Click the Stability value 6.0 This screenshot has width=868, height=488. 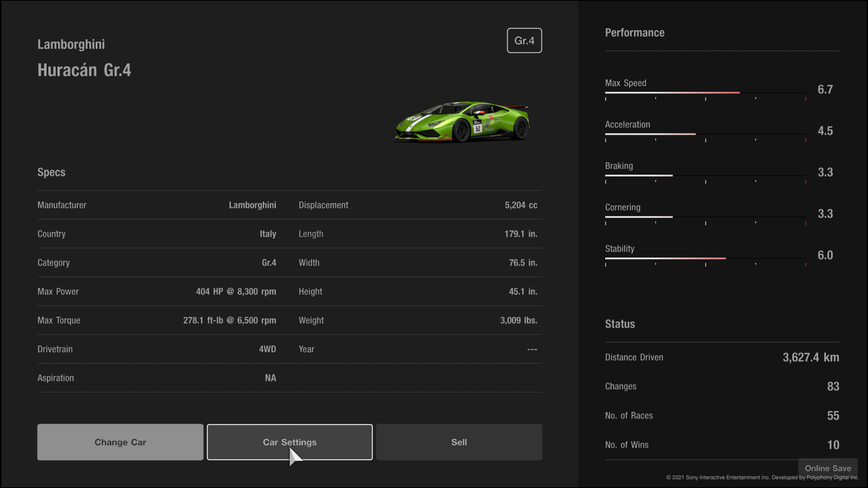[x=825, y=255]
